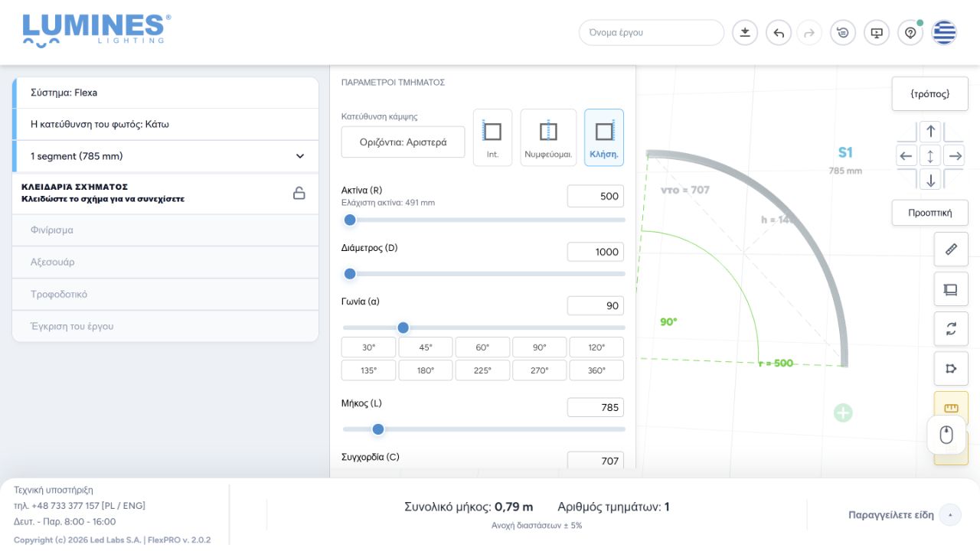Undo the last action
980x551 pixels.
779,33
